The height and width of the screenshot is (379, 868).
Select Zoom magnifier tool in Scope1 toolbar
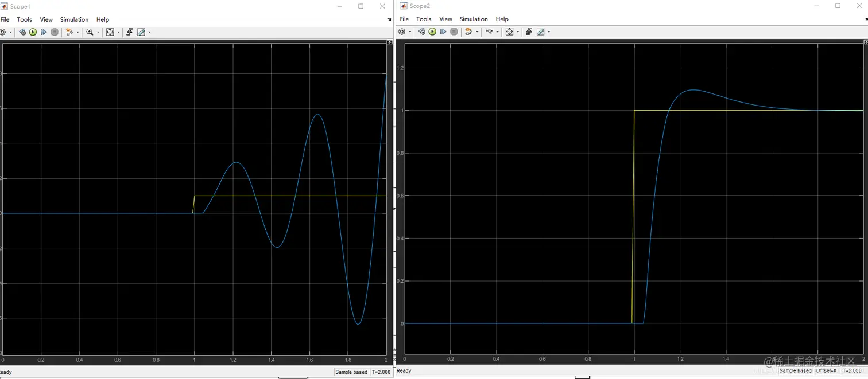pos(90,32)
